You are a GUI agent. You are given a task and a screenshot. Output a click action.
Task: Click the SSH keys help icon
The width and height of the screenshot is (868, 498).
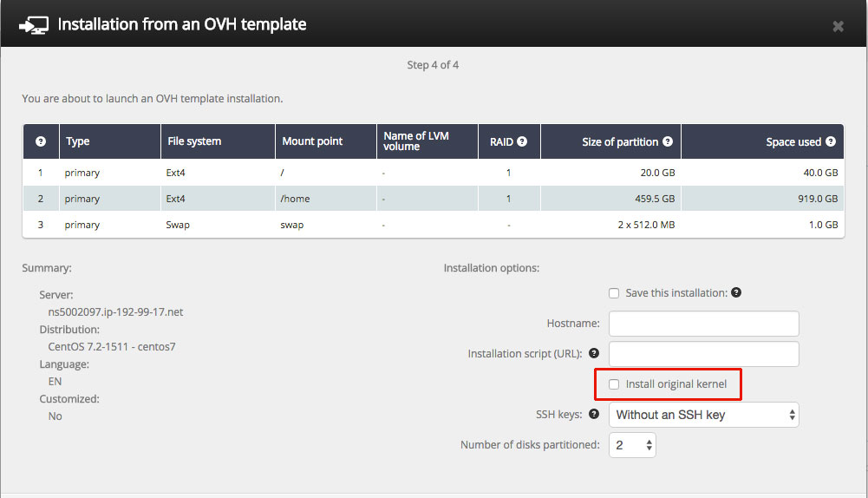[x=594, y=414]
